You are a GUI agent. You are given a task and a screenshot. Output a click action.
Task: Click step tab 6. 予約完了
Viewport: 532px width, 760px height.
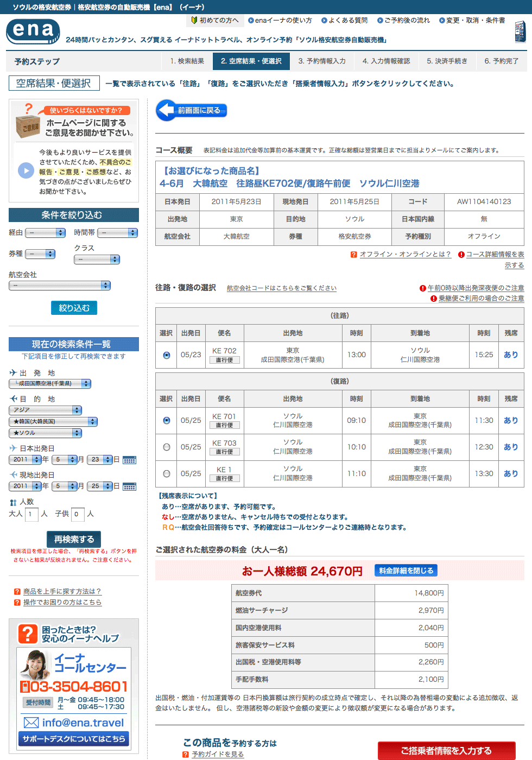[502, 61]
